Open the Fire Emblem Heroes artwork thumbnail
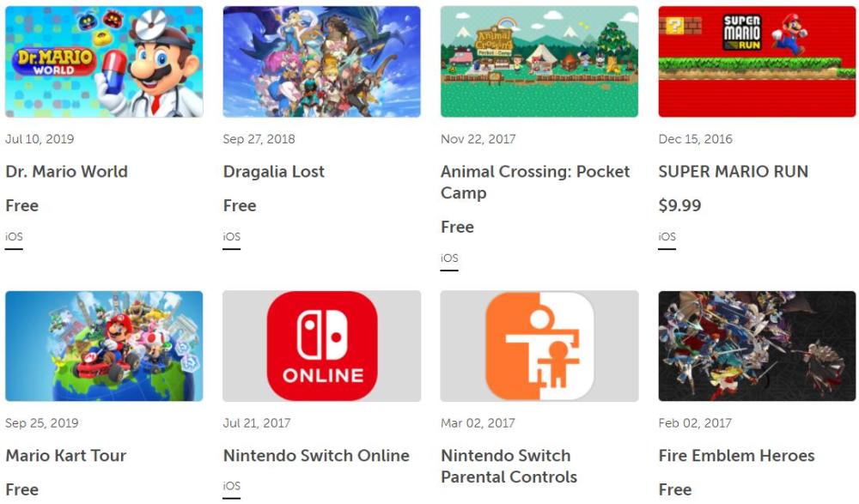The image size is (859, 504). (x=757, y=346)
